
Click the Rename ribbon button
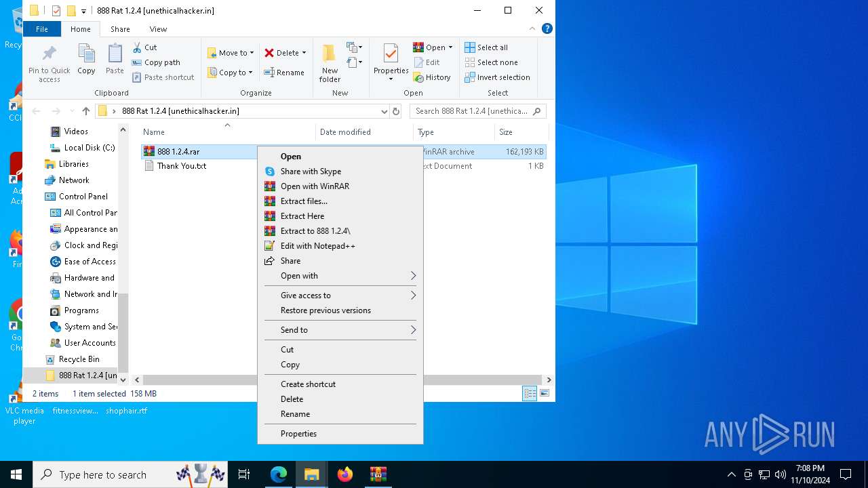click(283, 73)
